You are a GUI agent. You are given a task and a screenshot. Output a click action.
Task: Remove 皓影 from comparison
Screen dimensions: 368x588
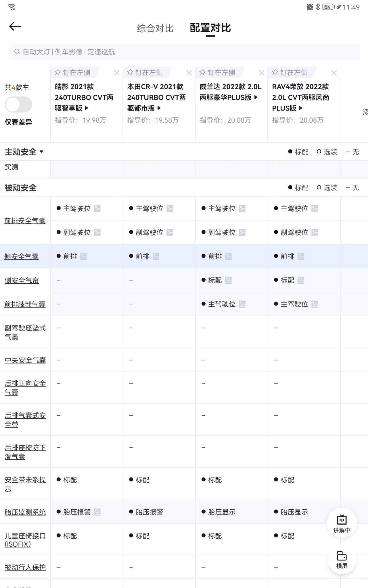click(x=116, y=73)
